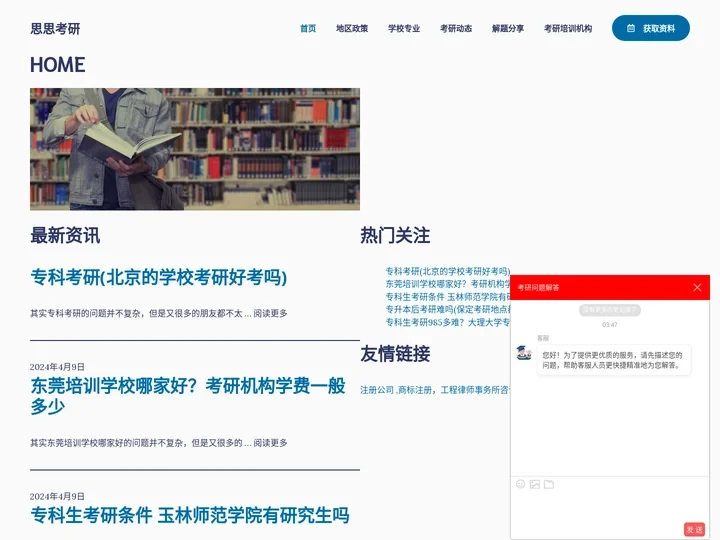This screenshot has height=540, width=720.
Task: Click 阅读更多 under 专科考研 article excerpt
Action: 270,313
